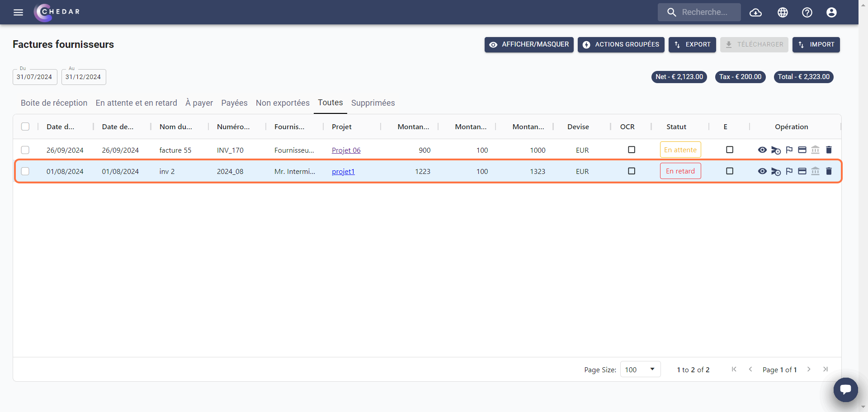Switch to Payées tab
The height and width of the screenshot is (412, 868).
point(234,103)
